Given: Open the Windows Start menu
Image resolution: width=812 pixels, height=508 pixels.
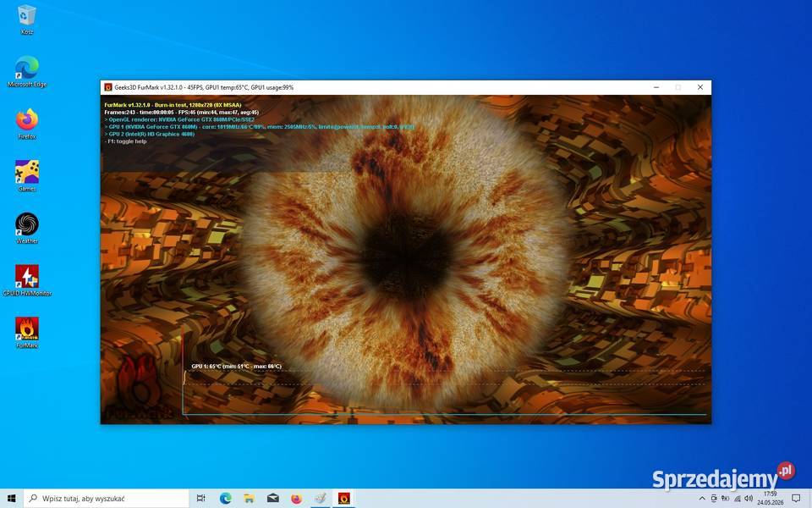Looking at the screenshot, I should pyautogui.click(x=11, y=498).
